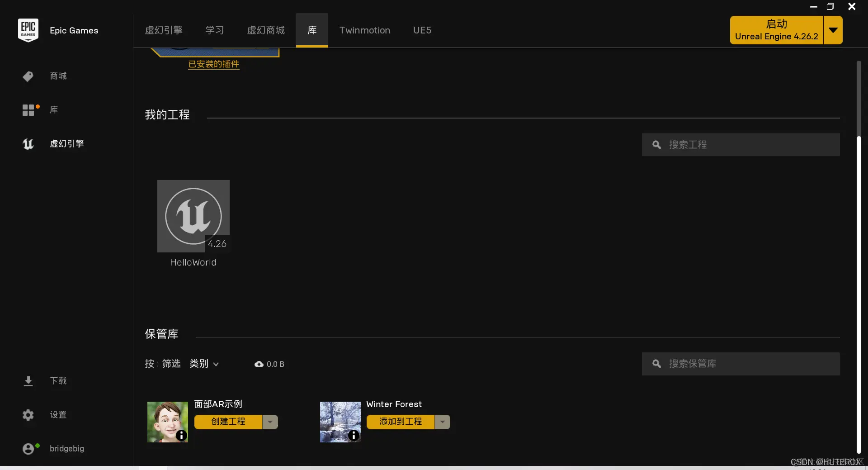Show info badge on Winter Forest thumbnail
This screenshot has height=470, width=868.
pos(354,435)
